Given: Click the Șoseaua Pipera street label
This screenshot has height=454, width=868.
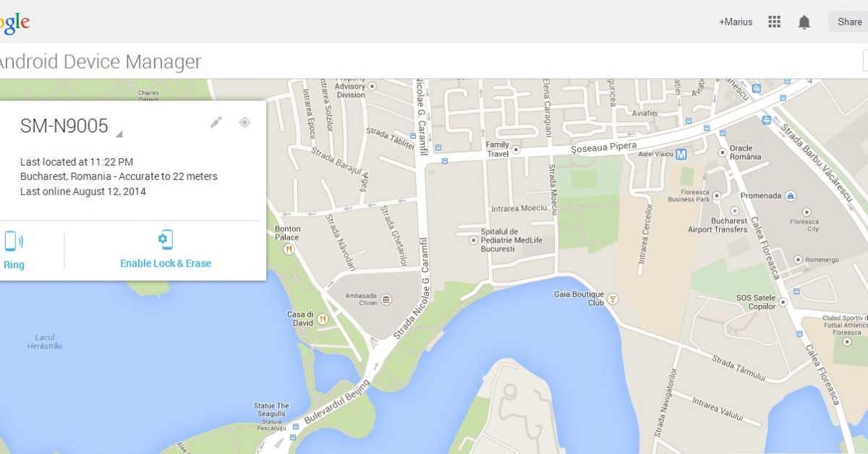Looking at the screenshot, I should (604, 147).
